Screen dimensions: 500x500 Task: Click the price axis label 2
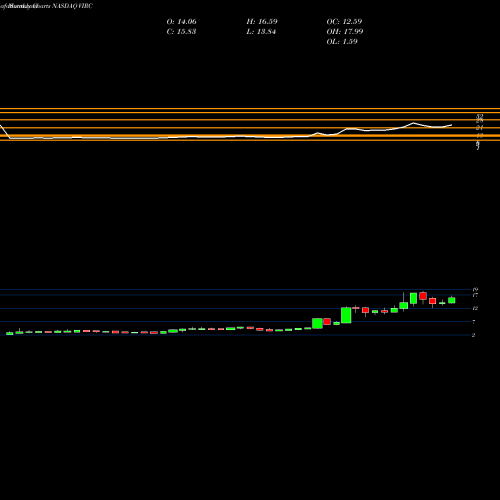[474, 335]
